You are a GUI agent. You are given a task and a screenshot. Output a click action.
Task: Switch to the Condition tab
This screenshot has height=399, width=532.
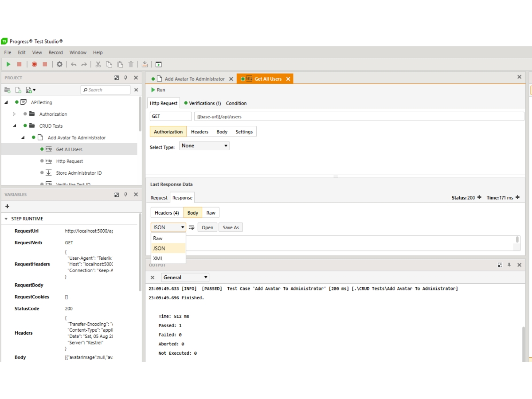click(x=236, y=103)
